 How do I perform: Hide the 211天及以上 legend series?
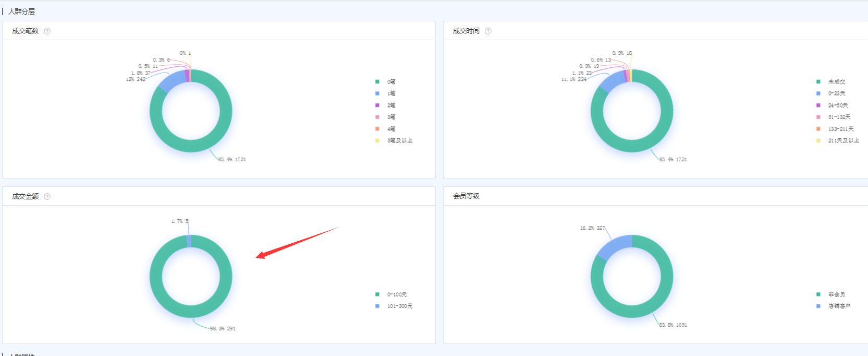coord(843,140)
